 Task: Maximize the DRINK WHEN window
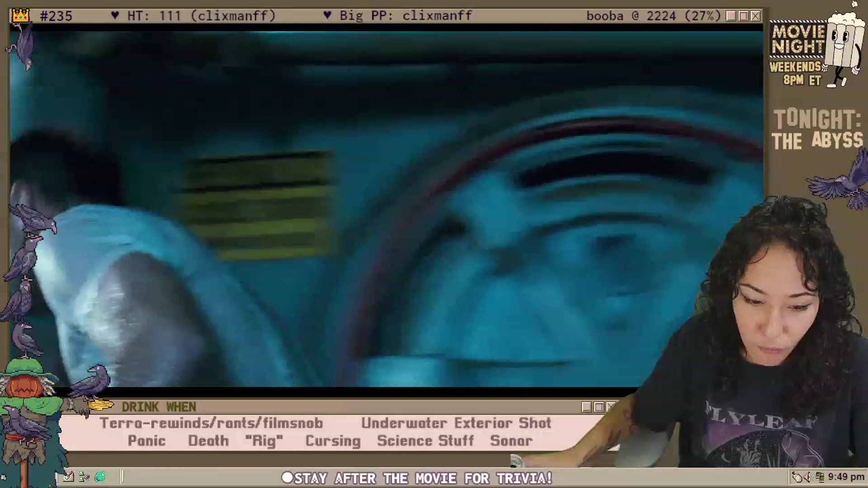599,407
